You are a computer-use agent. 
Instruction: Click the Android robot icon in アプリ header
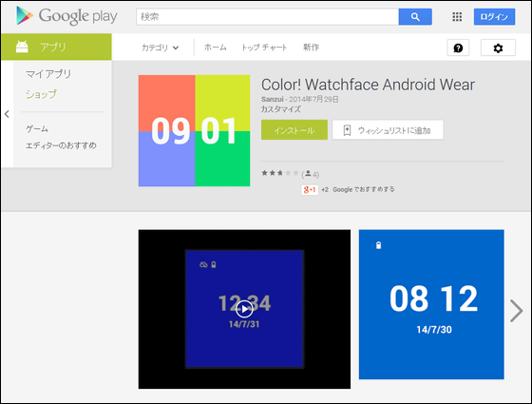click(22, 47)
